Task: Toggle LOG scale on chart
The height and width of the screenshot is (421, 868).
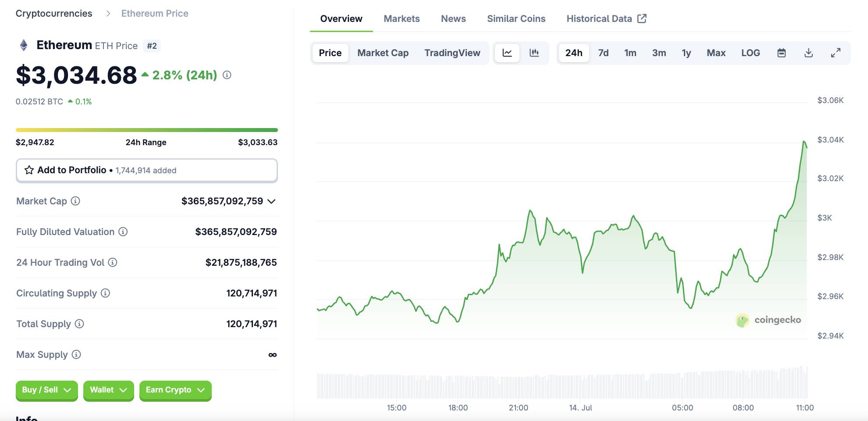Action: pyautogui.click(x=751, y=53)
